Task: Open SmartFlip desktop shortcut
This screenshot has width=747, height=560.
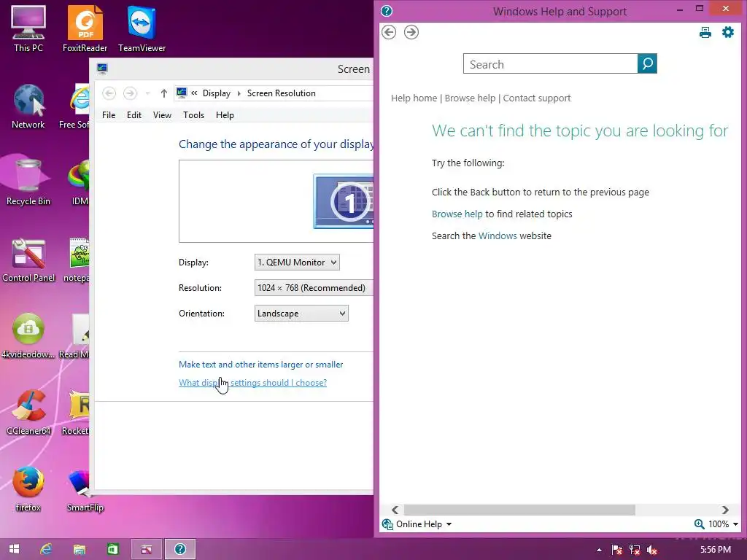Action: click(x=85, y=489)
